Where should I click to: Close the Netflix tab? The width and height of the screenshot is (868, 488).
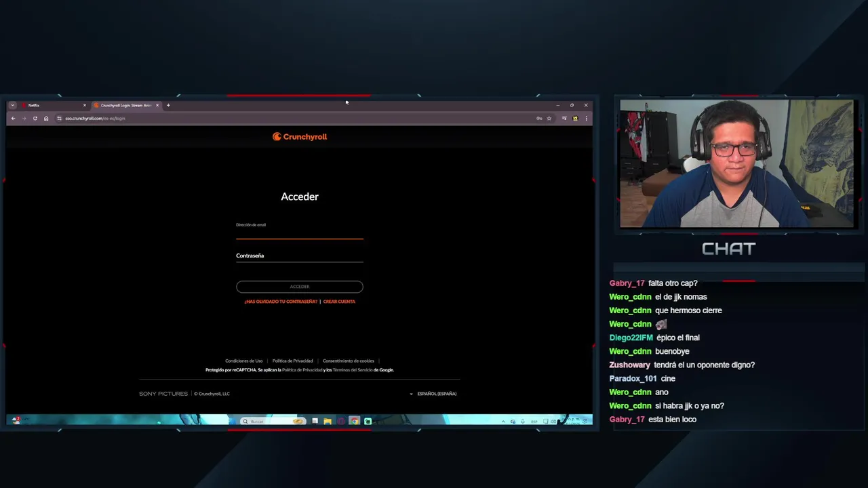pyautogui.click(x=85, y=105)
